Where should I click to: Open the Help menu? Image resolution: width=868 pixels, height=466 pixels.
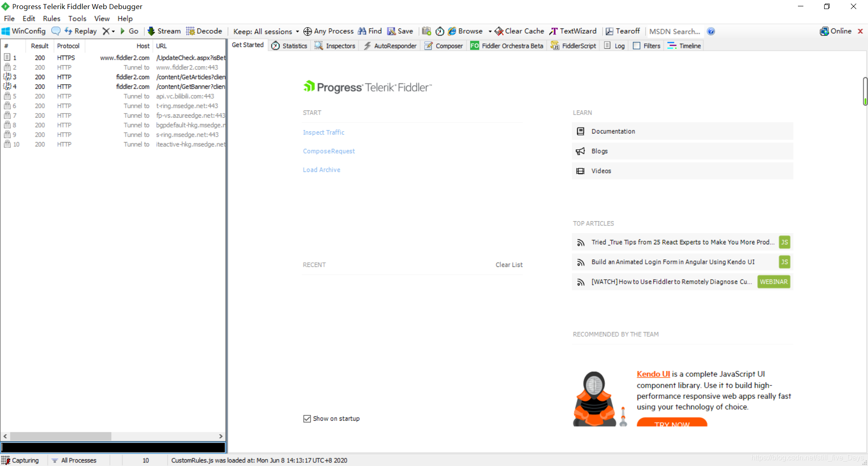tap(125, 19)
